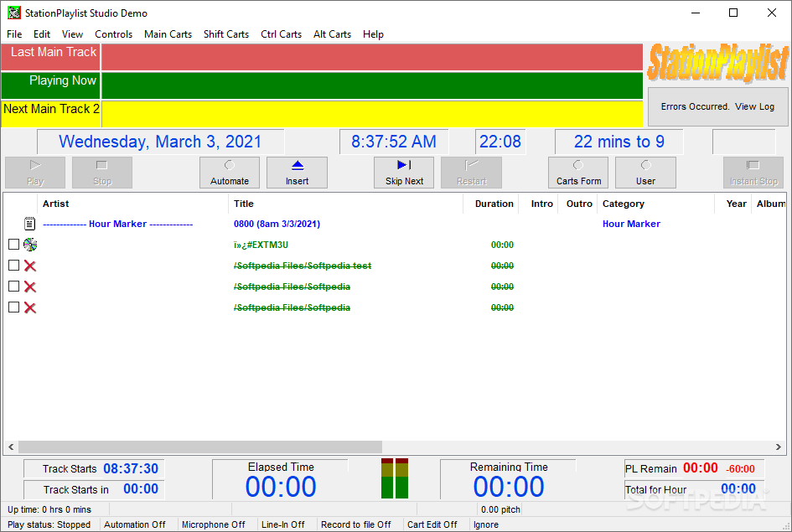792x532 pixels.
Task: Click the Intro column header
Action: [538, 204]
